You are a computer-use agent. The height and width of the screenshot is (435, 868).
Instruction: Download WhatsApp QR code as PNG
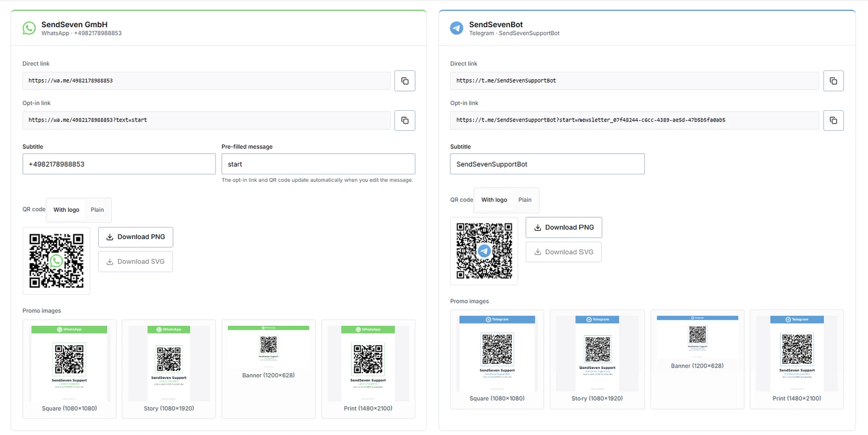click(x=136, y=237)
